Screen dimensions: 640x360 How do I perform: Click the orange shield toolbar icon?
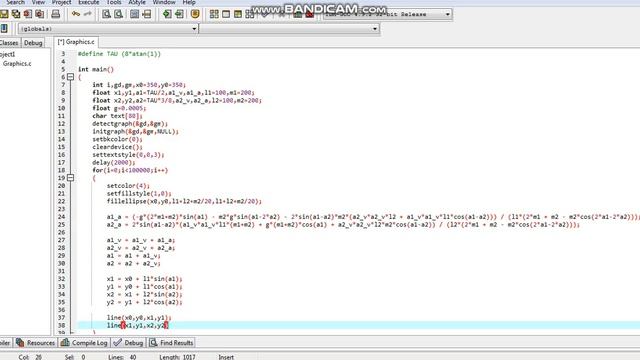tap(195, 14)
